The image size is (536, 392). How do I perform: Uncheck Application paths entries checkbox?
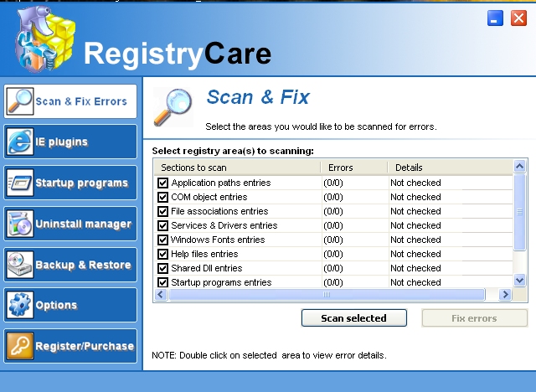click(x=162, y=183)
